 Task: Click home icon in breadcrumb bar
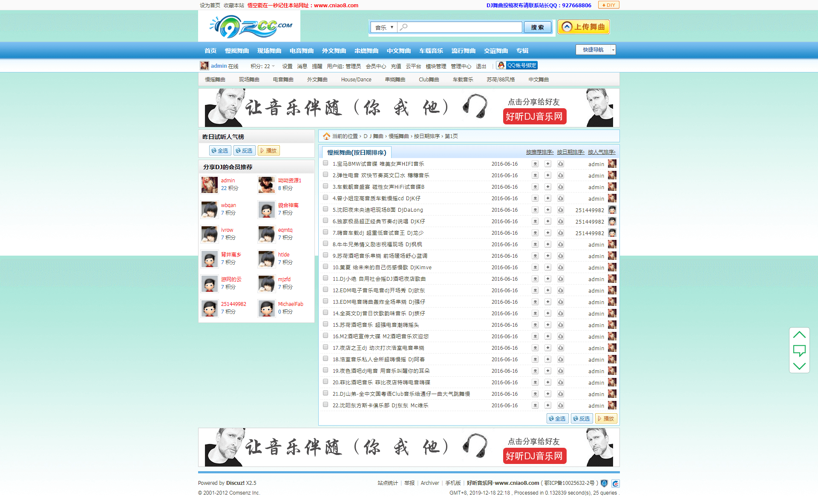(x=326, y=136)
